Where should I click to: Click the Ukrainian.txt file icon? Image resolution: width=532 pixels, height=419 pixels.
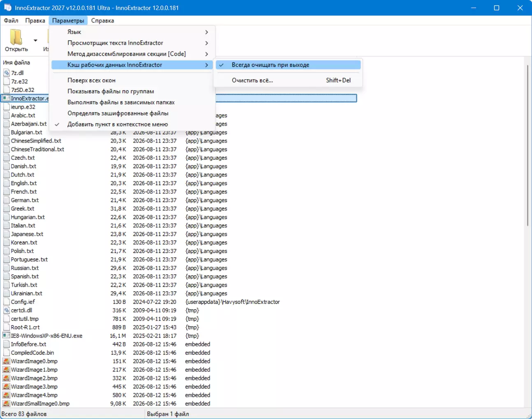[x=6, y=293]
